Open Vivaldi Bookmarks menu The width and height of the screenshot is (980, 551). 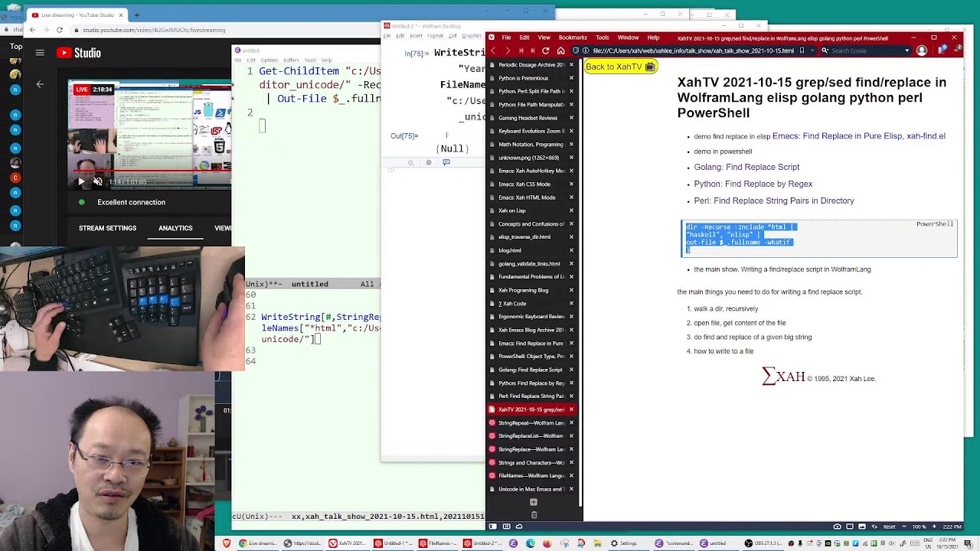point(573,37)
